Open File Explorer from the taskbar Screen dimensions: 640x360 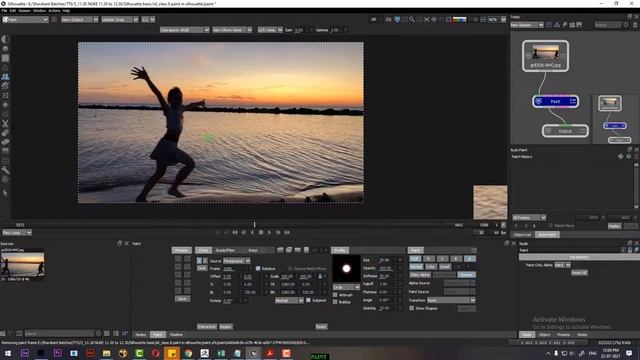pyautogui.click(x=107, y=353)
